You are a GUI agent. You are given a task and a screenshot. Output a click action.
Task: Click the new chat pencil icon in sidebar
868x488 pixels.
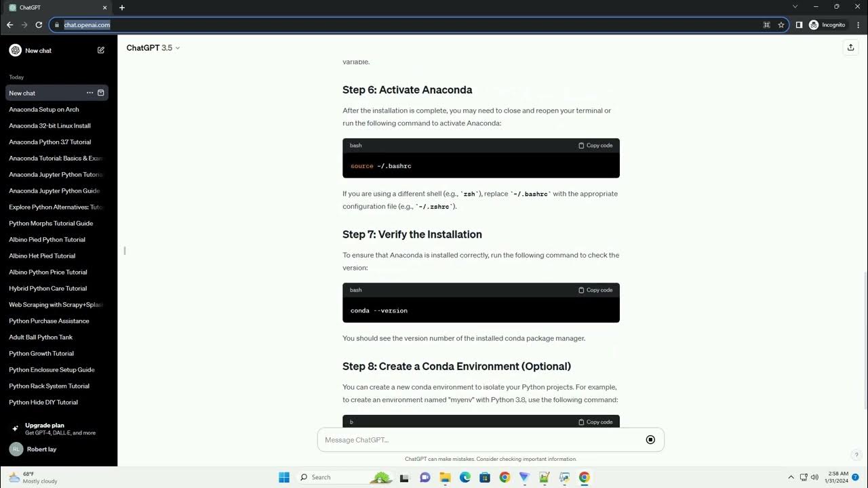101,50
